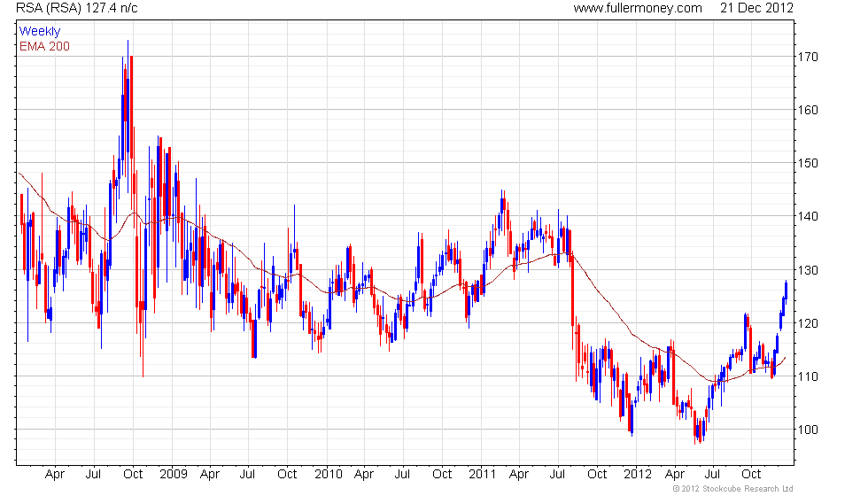Viewport: 868px width, 496px height.
Task: Click the 'Apr' label right after 2012
Action: click(x=674, y=475)
